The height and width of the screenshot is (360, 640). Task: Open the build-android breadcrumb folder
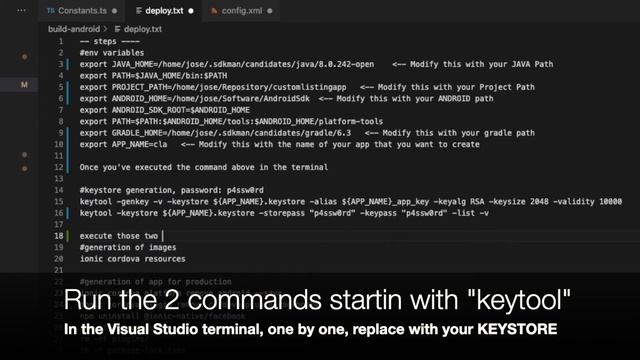74,29
